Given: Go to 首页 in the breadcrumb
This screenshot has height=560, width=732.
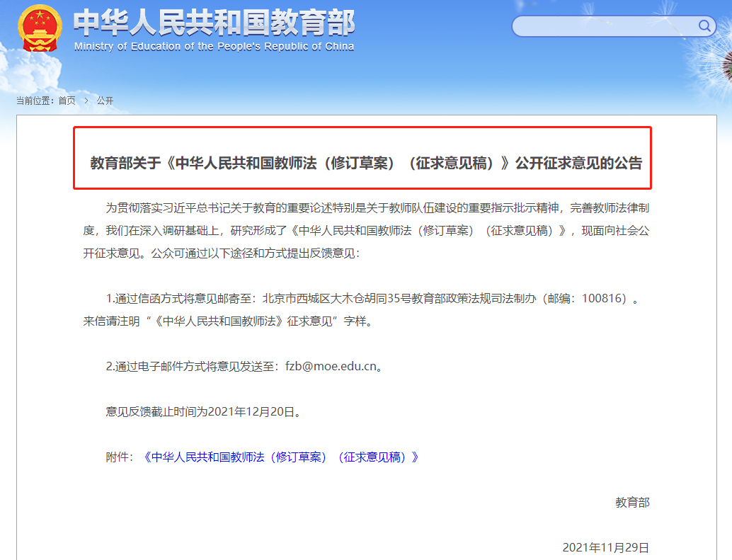Looking at the screenshot, I should point(67,101).
